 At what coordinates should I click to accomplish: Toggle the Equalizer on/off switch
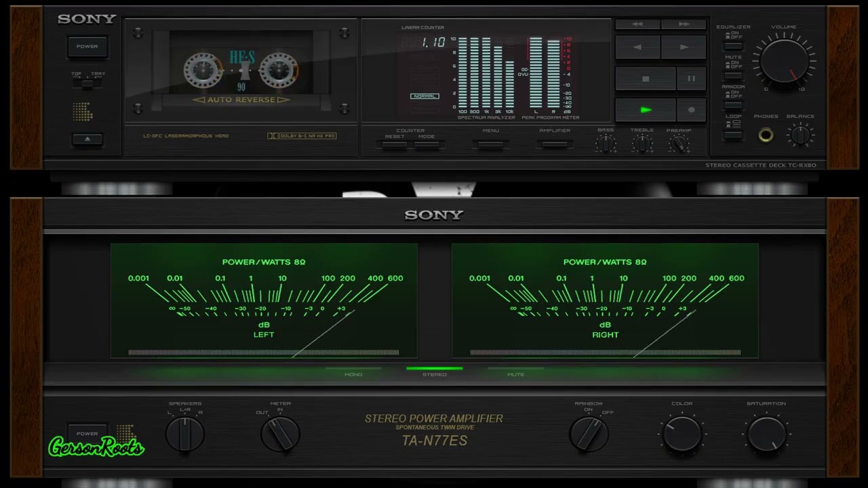732,46
